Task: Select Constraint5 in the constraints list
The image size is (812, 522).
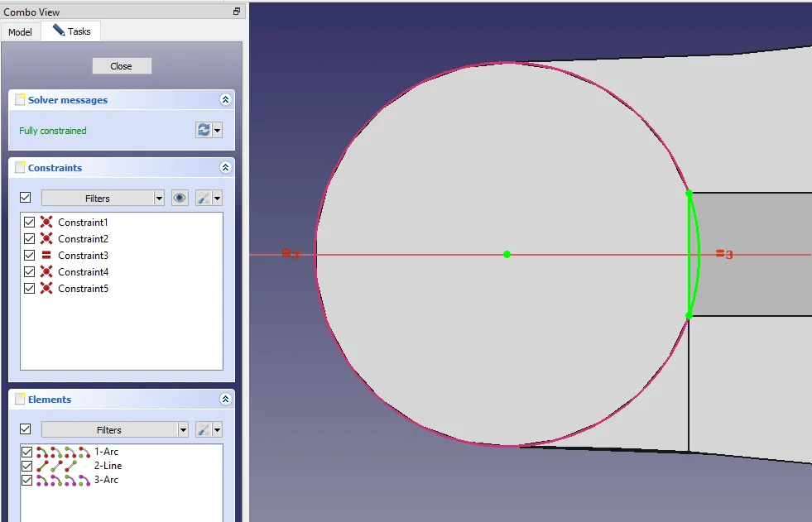Action: click(83, 289)
